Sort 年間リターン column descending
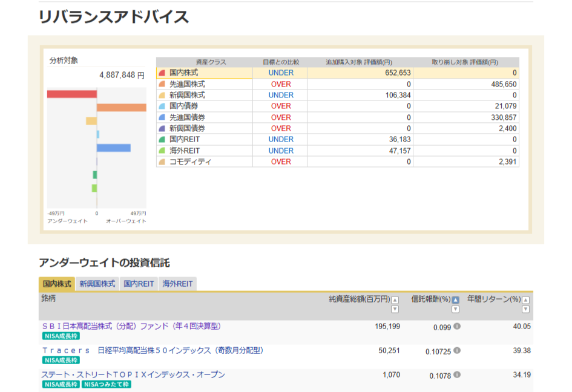The height and width of the screenshot is (392, 572). tap(525, 310)
